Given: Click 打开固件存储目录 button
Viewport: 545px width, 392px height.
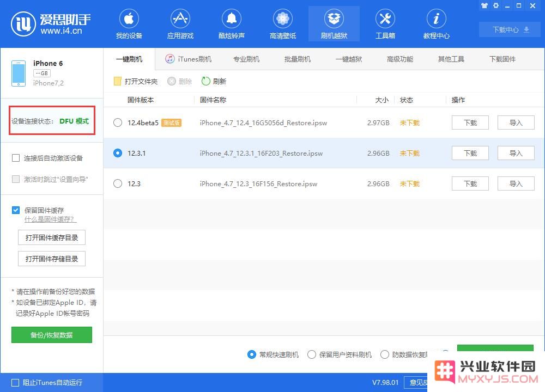Looking at the screenshot, I should 52,259.
